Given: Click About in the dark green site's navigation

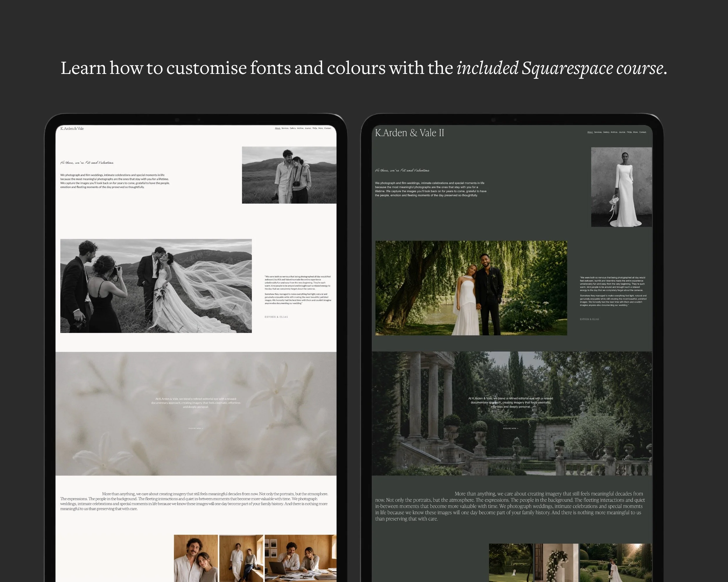Looking at the screenshot, I should (x=590, y=132).
